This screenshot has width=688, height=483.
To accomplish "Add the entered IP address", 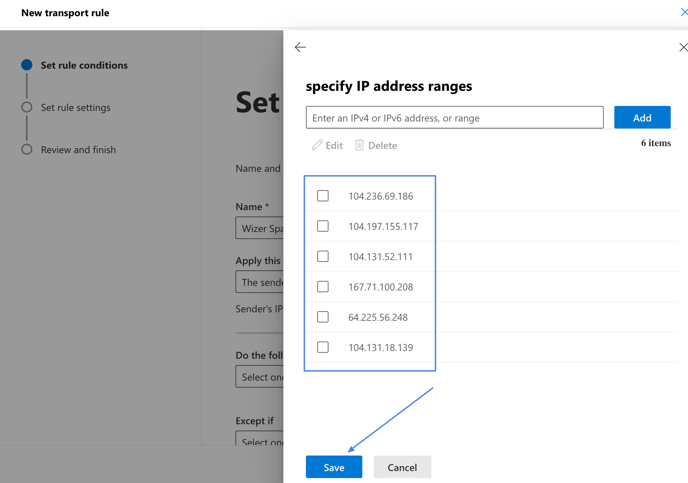I will pos(642,117).
